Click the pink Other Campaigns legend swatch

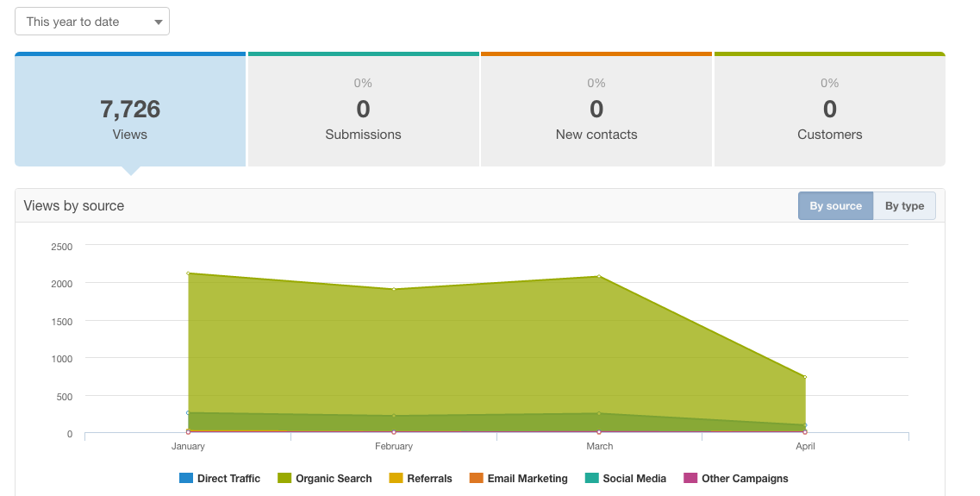[690, 479]
